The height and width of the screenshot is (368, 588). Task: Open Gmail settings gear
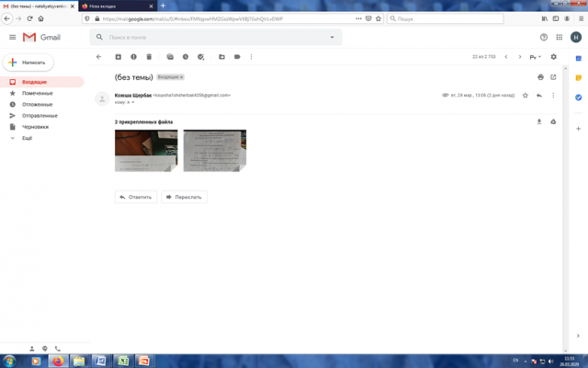pos(553,57)
